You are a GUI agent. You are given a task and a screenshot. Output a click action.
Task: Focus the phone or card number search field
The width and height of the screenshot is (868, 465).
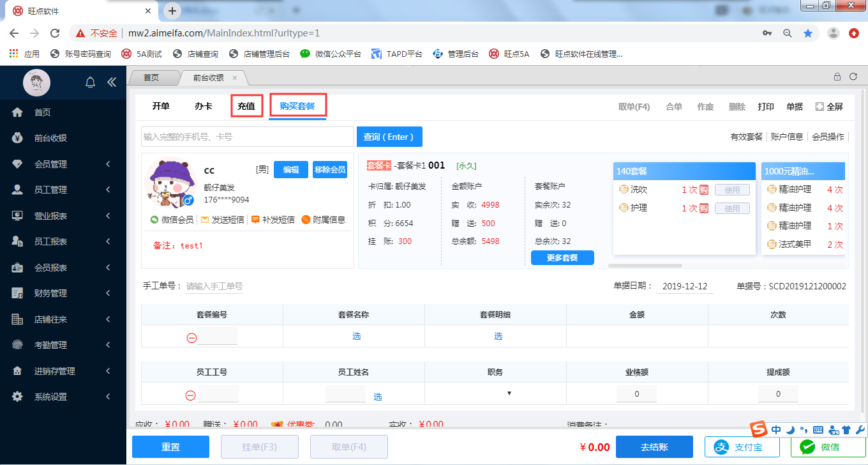click(248, 137)
